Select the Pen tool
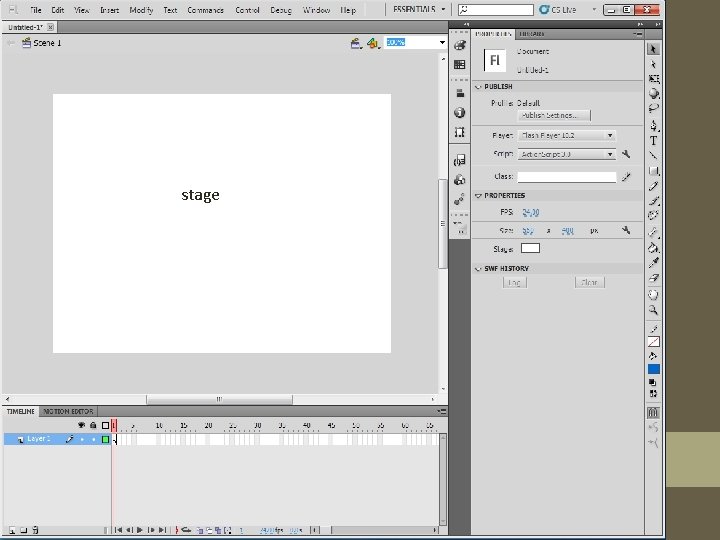The width and height of the screenshot is (720, 540). coord(653,125)
